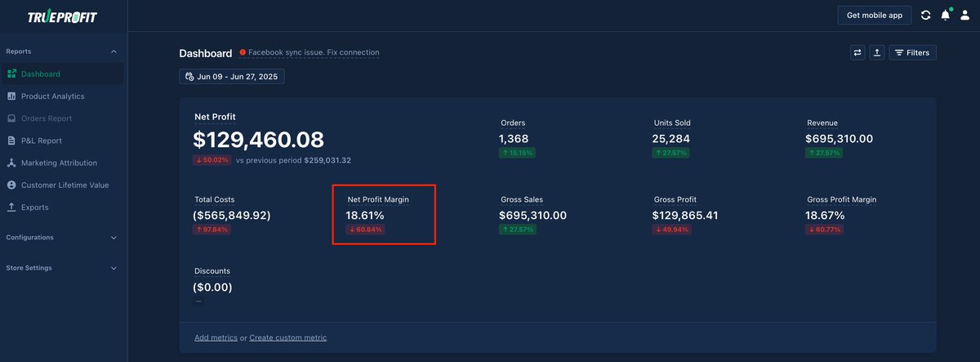Click the sync refresh icon

tap(925, 15)
